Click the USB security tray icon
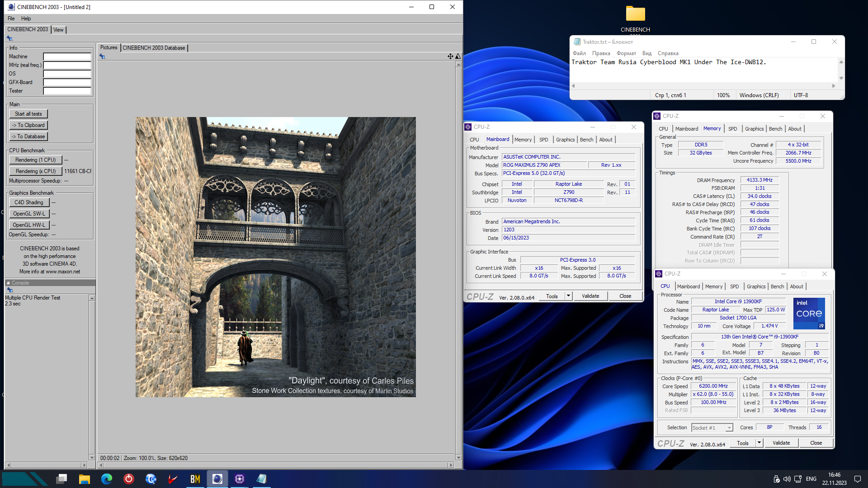The height and width of the screenshot is (488, 868). tap(776, 479)
